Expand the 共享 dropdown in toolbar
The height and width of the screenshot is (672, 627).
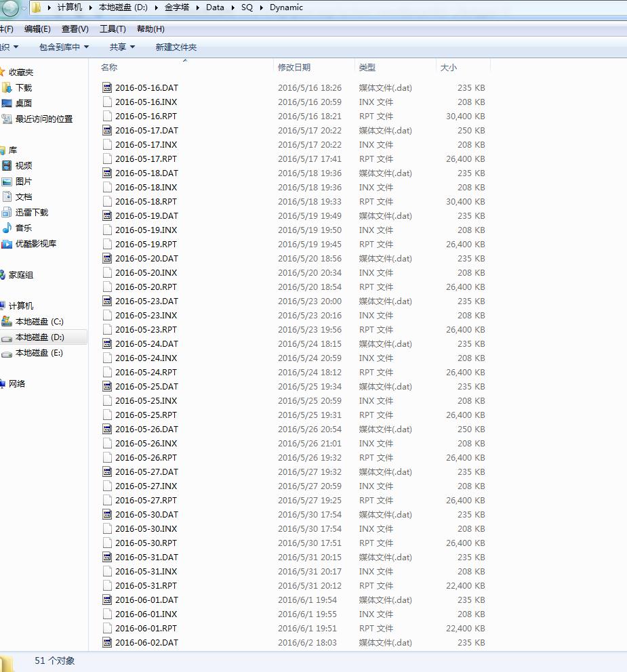tap(122, 47)
